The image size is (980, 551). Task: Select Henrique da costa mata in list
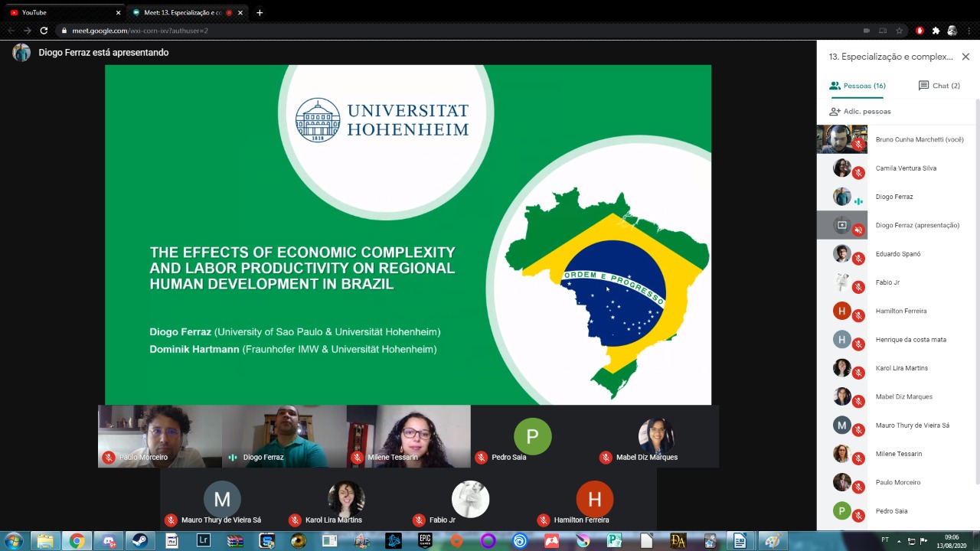tap(897, 340)
